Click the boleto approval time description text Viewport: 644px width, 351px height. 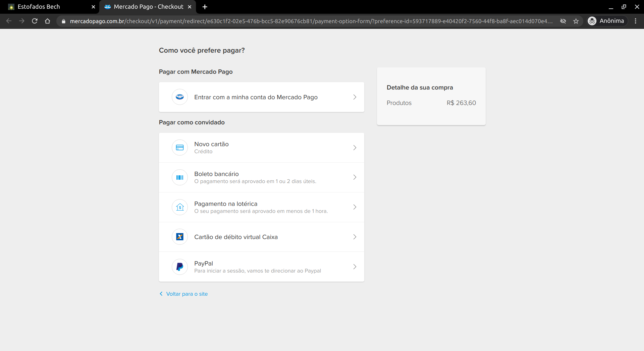pyautogui.click(x=255, y=181)
